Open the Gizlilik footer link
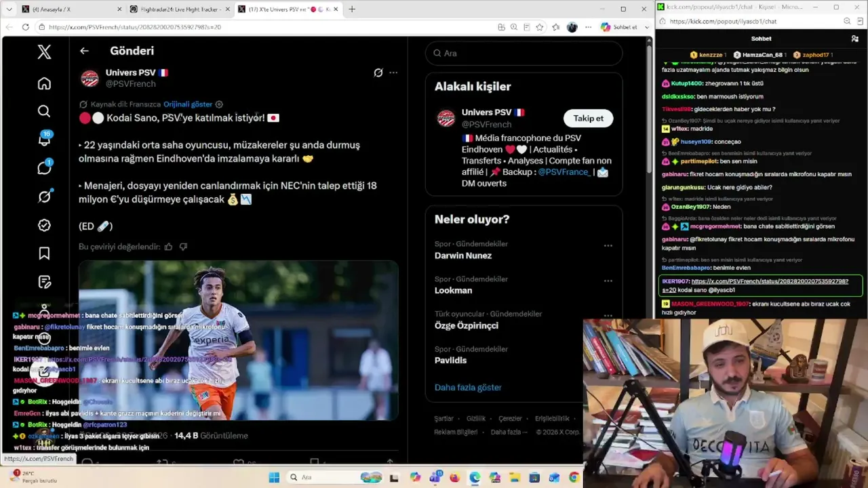 [x=476, y=419]
